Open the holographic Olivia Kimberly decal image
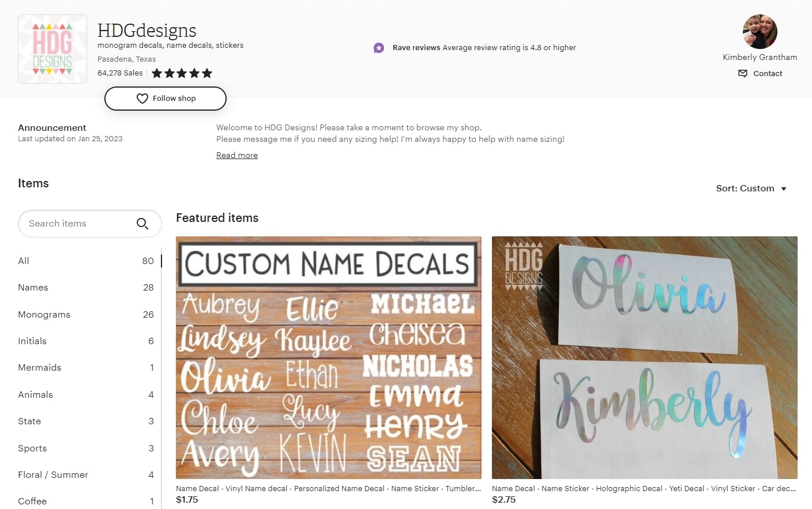 [x=645, y=357]
